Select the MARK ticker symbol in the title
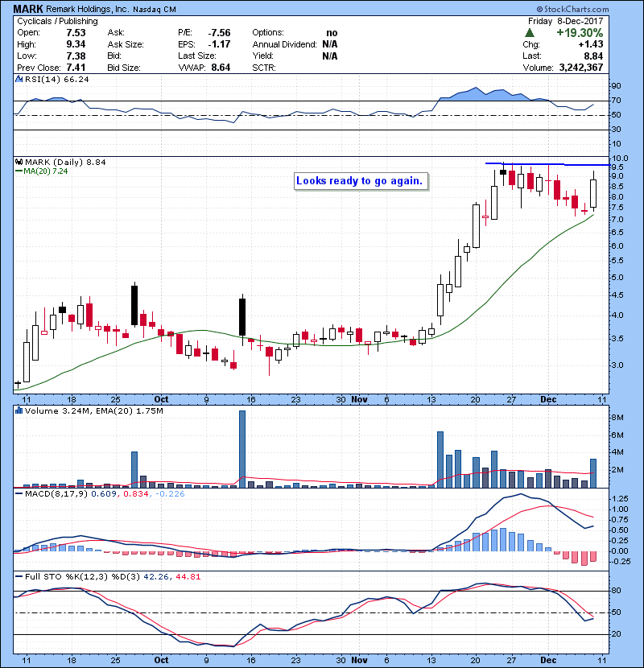 click(28, 9)
